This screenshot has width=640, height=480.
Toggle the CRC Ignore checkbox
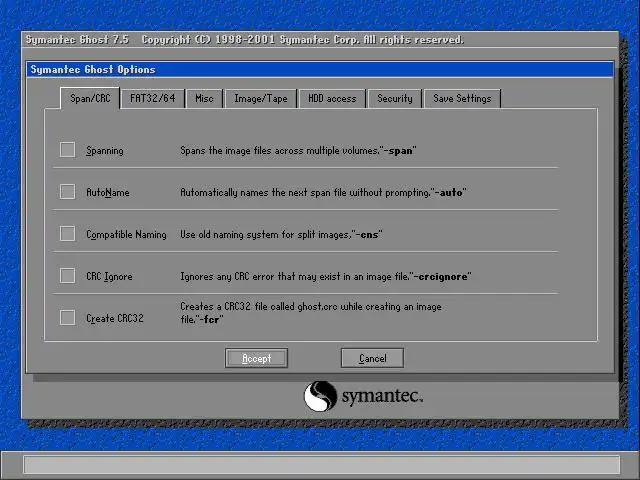point(67,276)
